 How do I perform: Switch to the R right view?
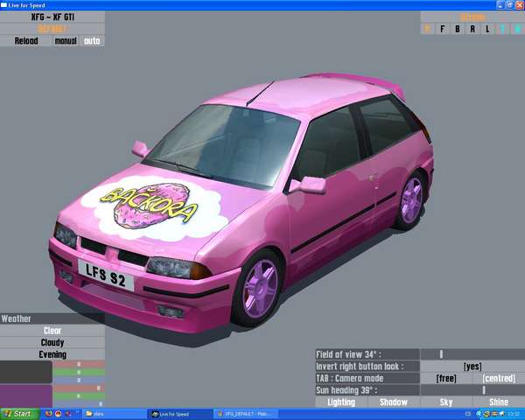[x=472, y=29]
